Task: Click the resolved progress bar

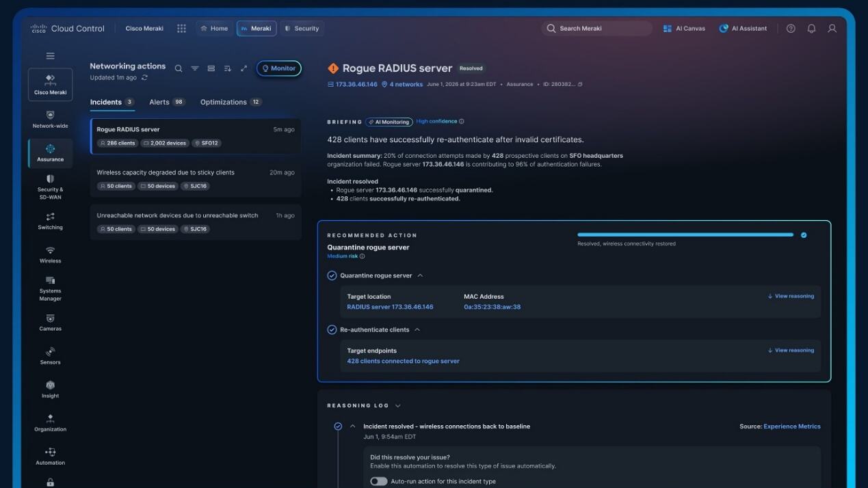Action: pos(685,234)
